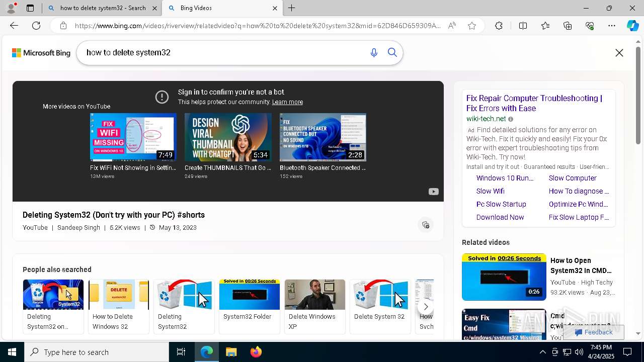Click the Bing search magnifier button
Screen dimensions: 644x362
(392, 53)
